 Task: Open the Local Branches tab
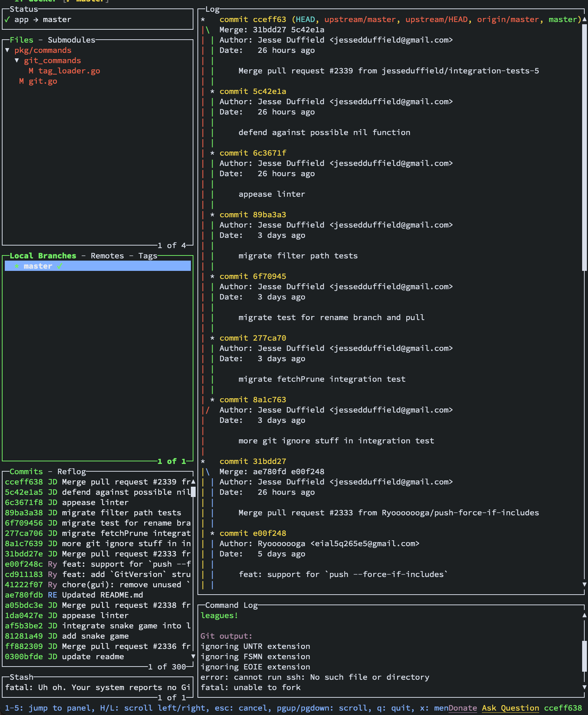coord(43,256)
